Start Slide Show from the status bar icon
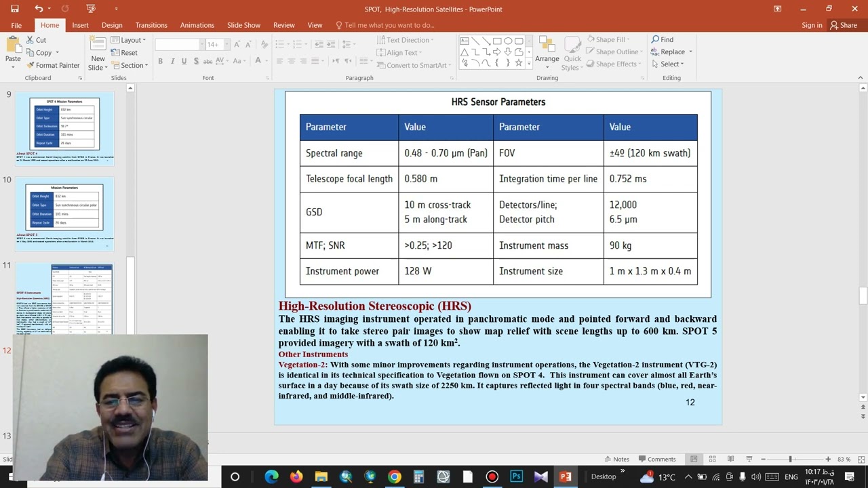This screenshot has height=488, width=868. point(749,459)
